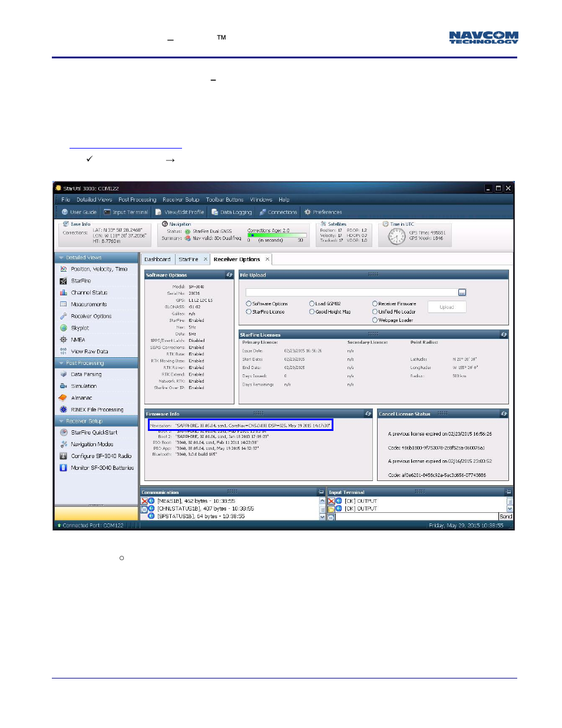This screenshot has width=562, height=728.
Task: Close the Receiver Options tab
Action: (x=267, y=259)
